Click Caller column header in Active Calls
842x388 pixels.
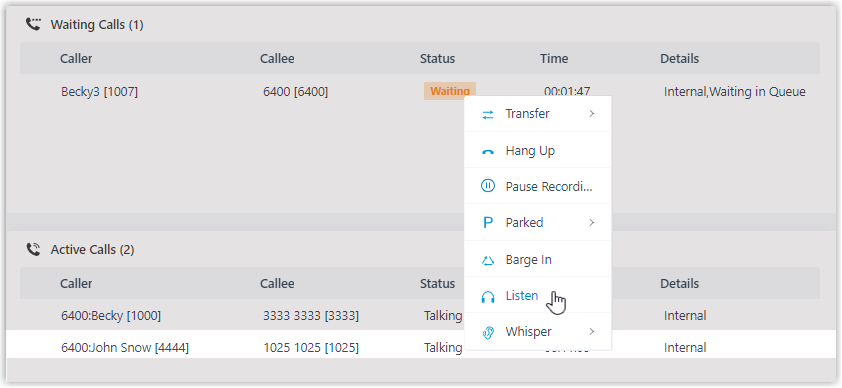point(76,283)
